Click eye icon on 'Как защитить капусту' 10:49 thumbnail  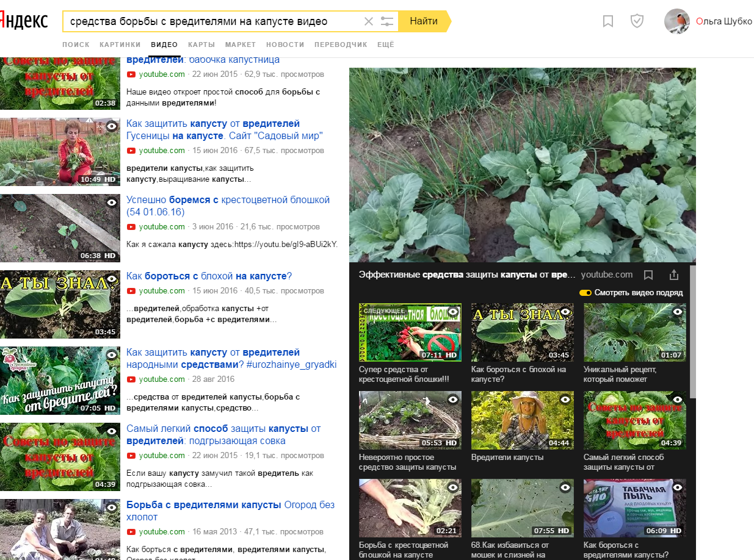112,126
